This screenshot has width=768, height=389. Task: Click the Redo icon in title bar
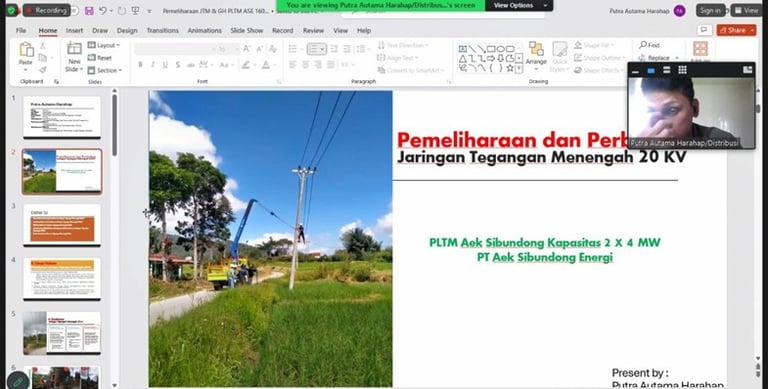pos(121,10)
